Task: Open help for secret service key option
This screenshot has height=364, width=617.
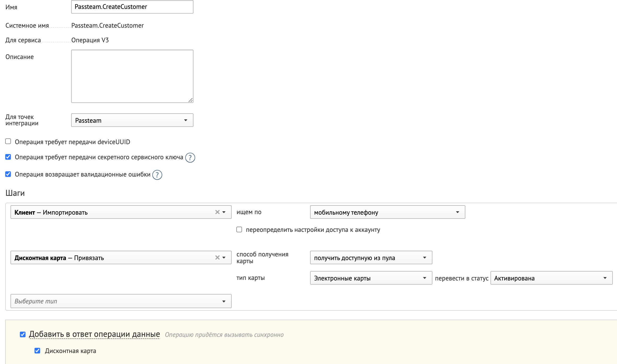Action: [190, 157]
